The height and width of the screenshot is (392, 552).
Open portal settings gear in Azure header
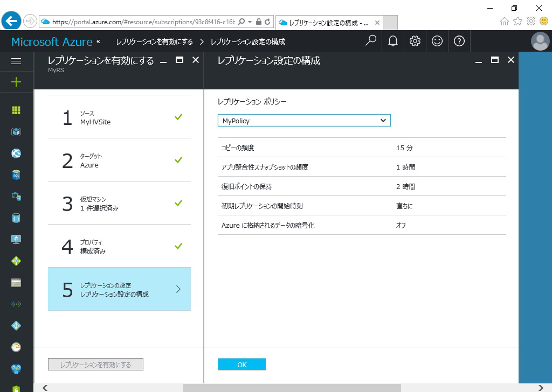[x=415, y=41]
